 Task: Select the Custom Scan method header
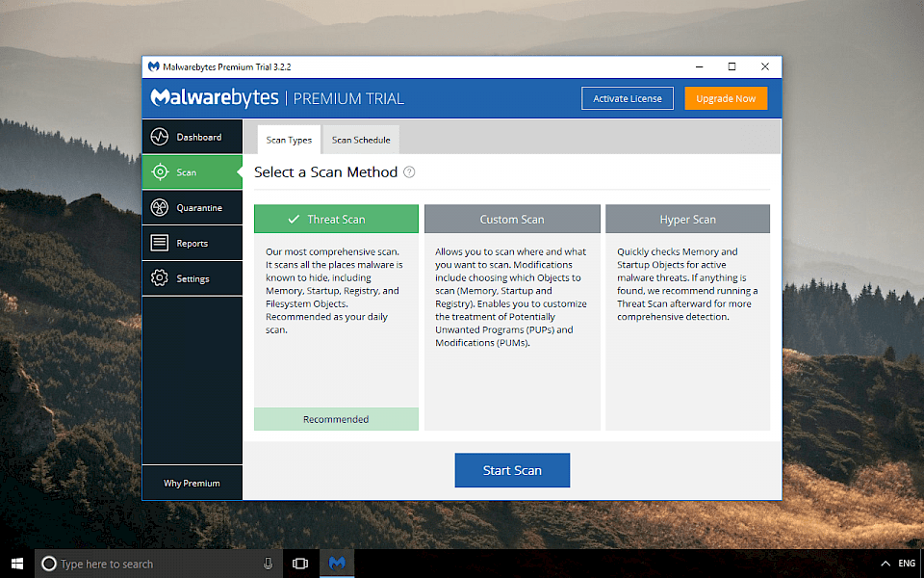pos(512,219)
